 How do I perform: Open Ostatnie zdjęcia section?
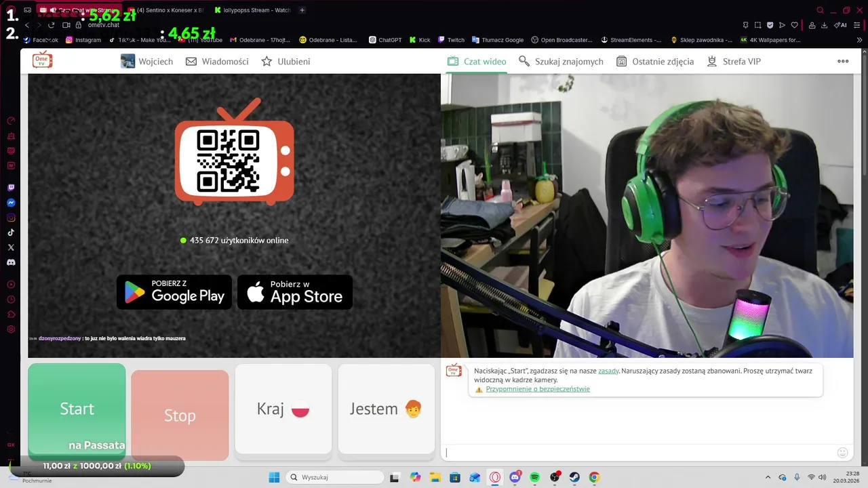click(x=654, y=61)
